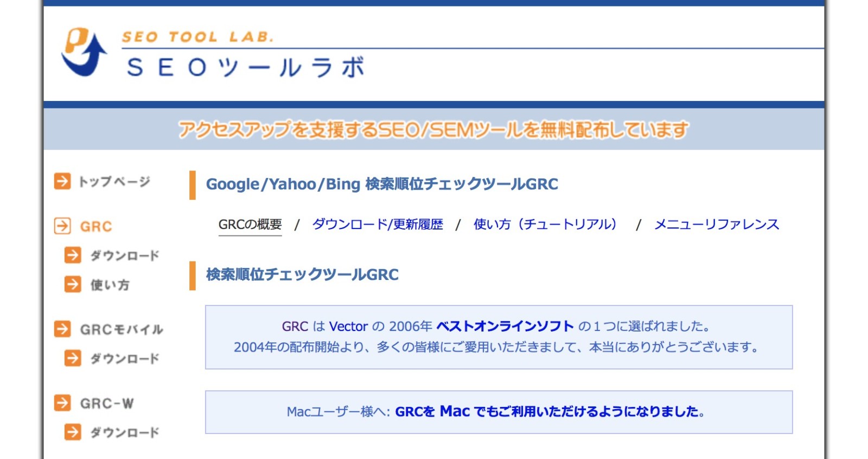Click the ベストオンラインソフト link
The height and width of the screenshot is (459, 868).
point(505,326)
